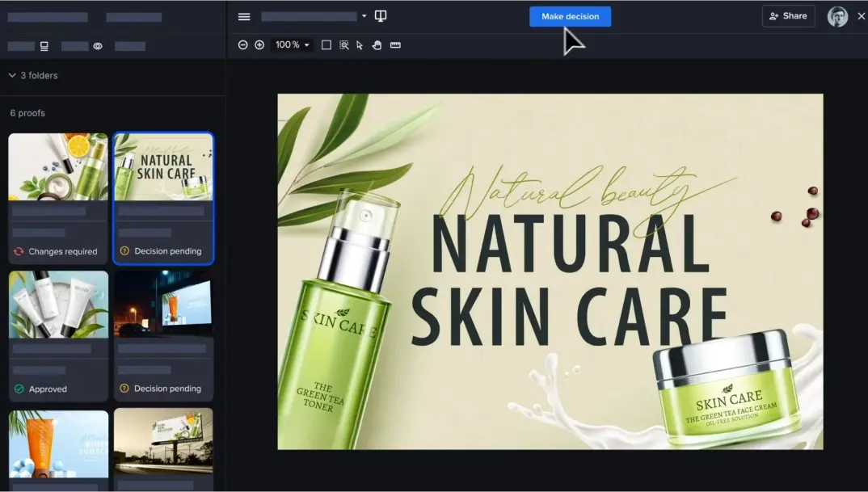Choose the hand pan tool

click(377, 45)
